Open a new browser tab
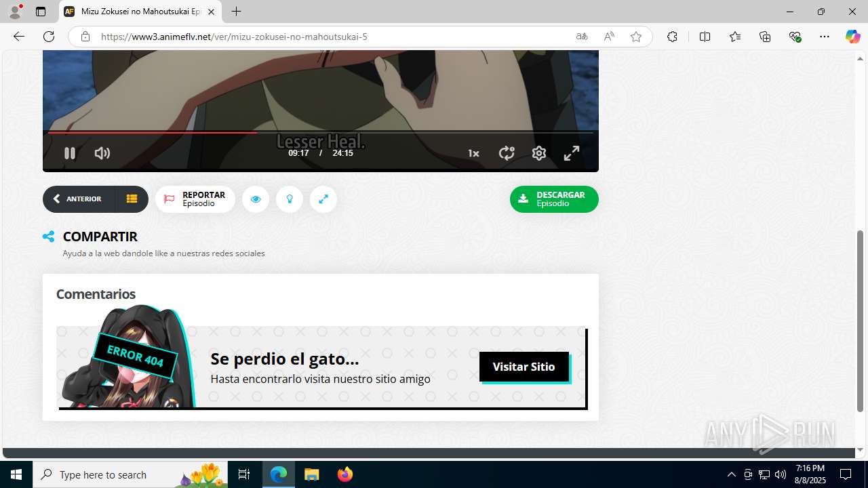Screen dimensions: 868x488 tap(236, 12)
